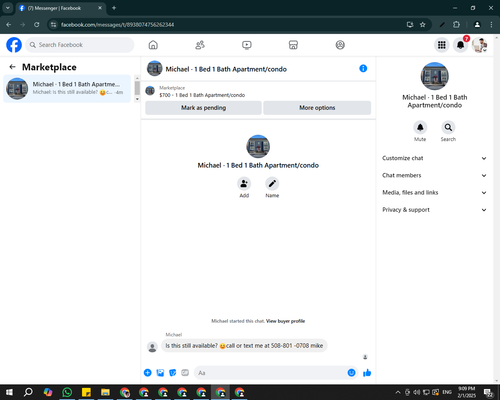Click the Mark as pending button
This screenshot has width=500, height=400.
tap(203, 108)
